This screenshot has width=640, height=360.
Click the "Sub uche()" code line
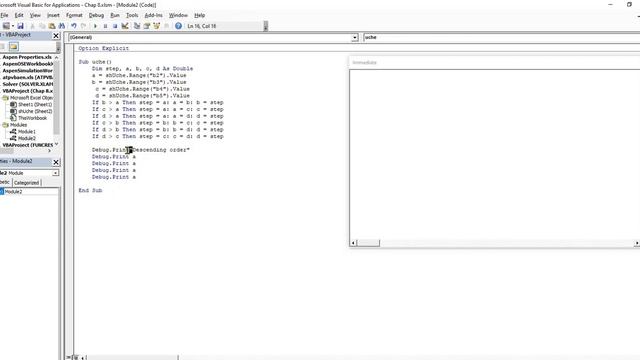[95, 62]
